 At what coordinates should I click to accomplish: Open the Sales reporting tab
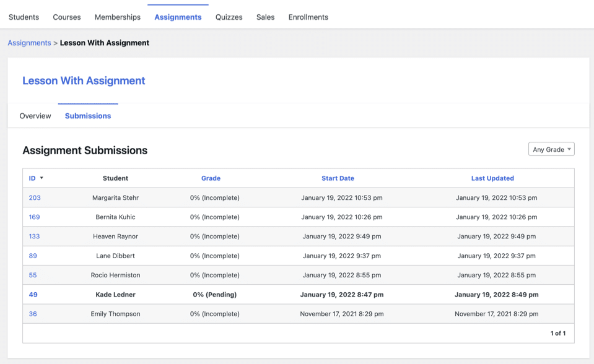coord(265,17)
